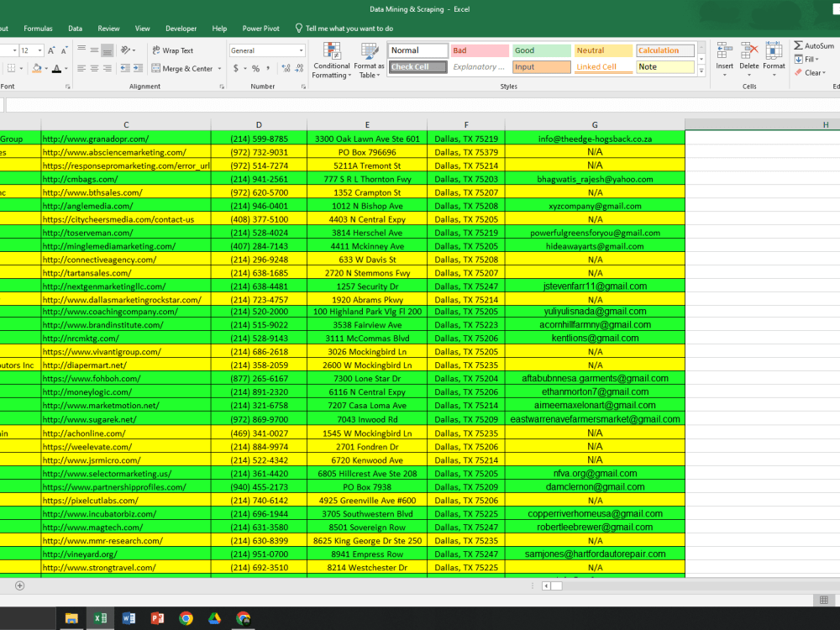840x630 pixels.
Task: Open PowerPoint from the taskbar
Action: (158, 618)
